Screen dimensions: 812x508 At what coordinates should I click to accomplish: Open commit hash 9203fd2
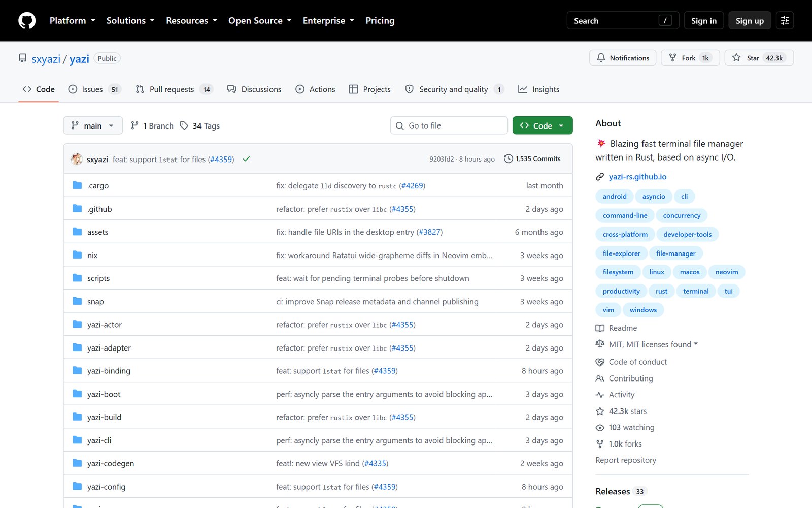point(442,159)
